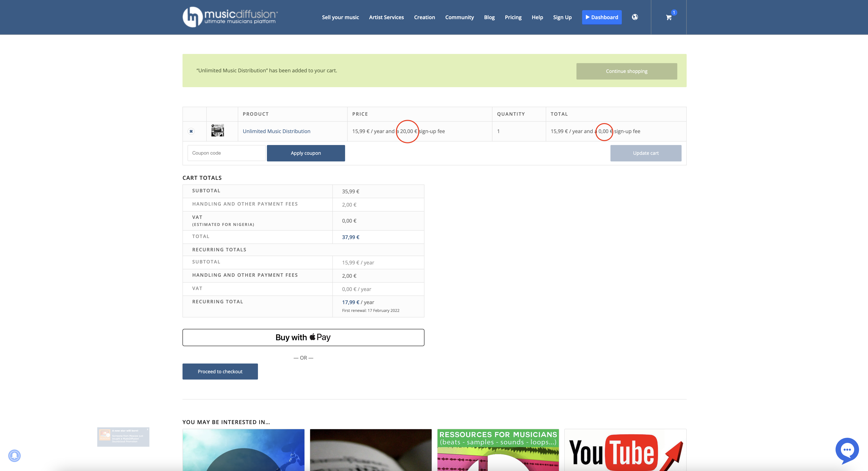
Task: Open the chat bubble widget
Action: [847, 450]
